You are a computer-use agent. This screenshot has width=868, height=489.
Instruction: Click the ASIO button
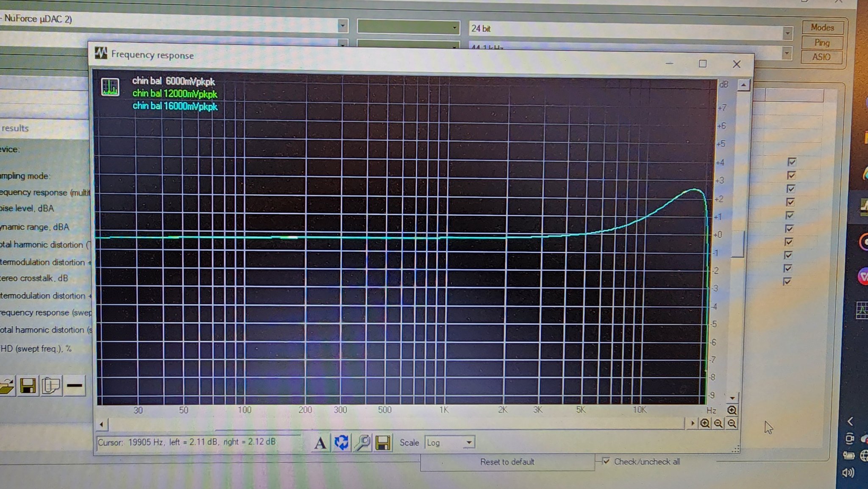[821, 57]
